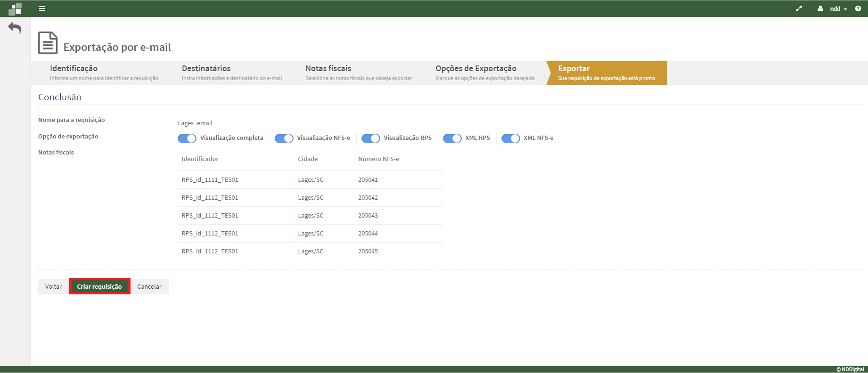The image size is (868, 373).
Task: Click the document icon beside page title
Action: [x=48, y=43]
